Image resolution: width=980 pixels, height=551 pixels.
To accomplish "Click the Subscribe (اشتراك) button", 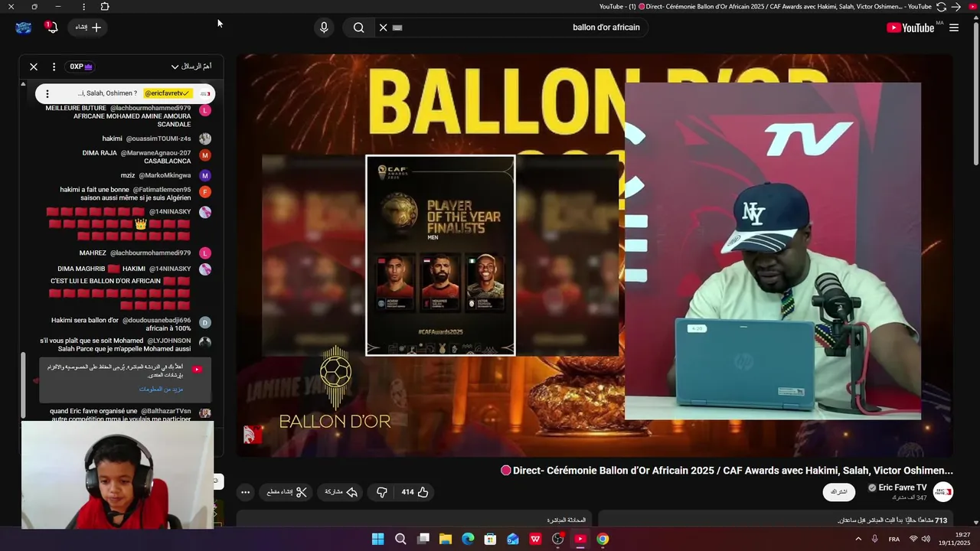I will tap(838, 492).
